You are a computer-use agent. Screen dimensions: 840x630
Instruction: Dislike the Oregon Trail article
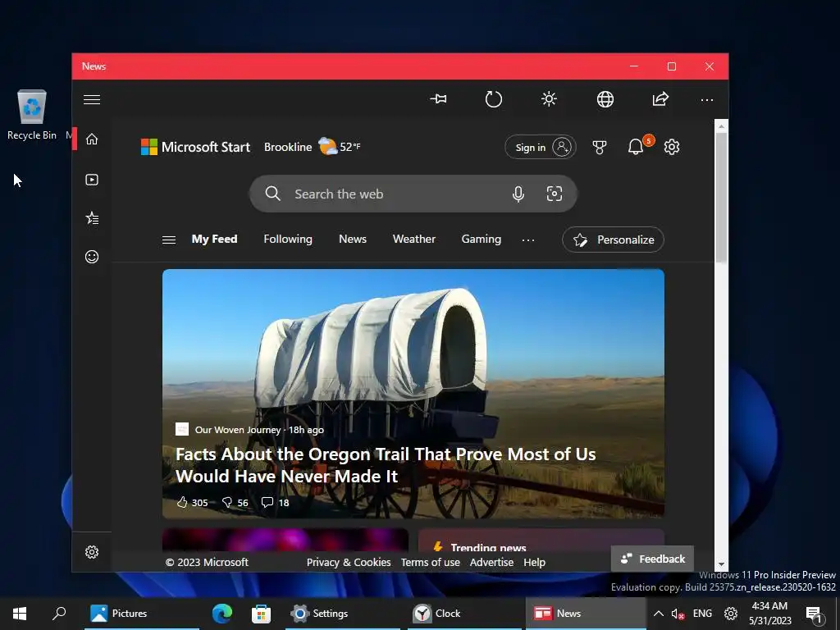coord(235,503)
